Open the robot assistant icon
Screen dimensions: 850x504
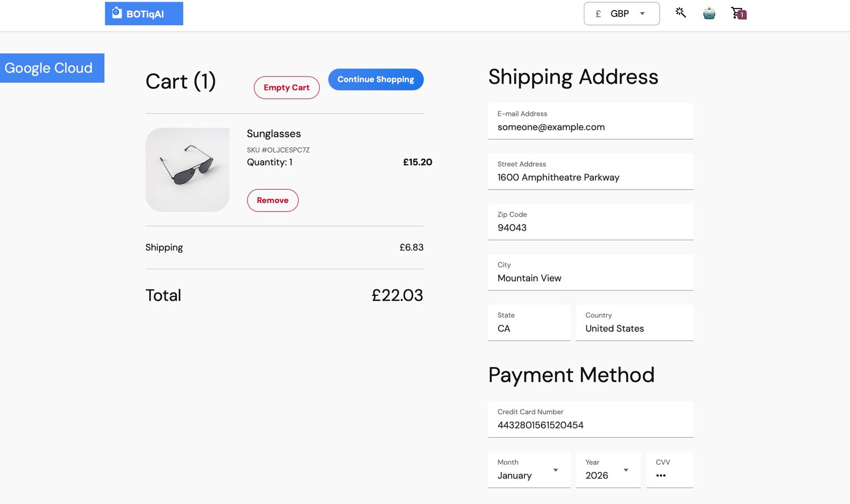point(709,13)
